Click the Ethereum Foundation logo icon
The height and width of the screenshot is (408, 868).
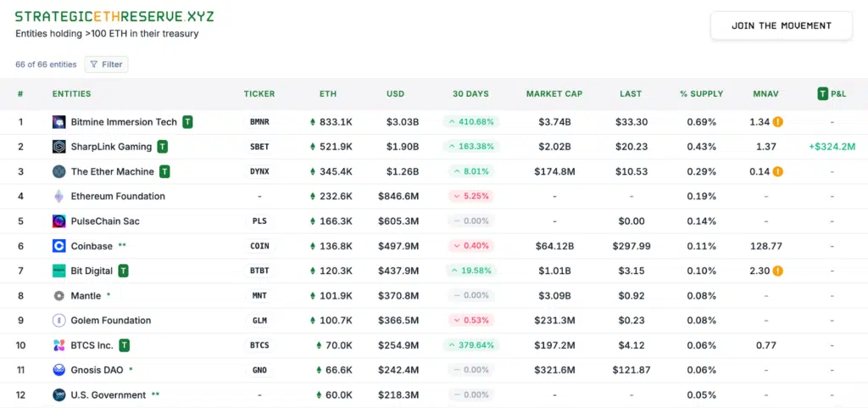point(59,197)
